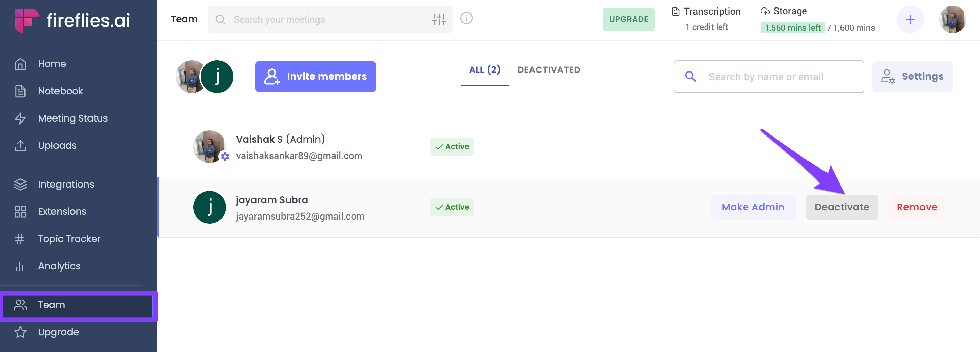Click the Topic Tracker hash icon
Viewport: 980px width, 352px height.
click(x=20, y=239)
